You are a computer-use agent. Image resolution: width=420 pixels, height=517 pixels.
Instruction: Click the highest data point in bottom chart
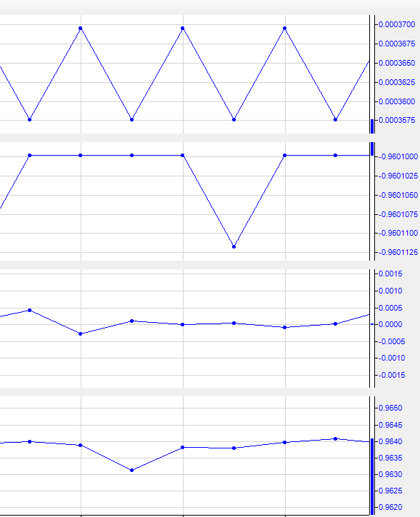click(335, 439)
